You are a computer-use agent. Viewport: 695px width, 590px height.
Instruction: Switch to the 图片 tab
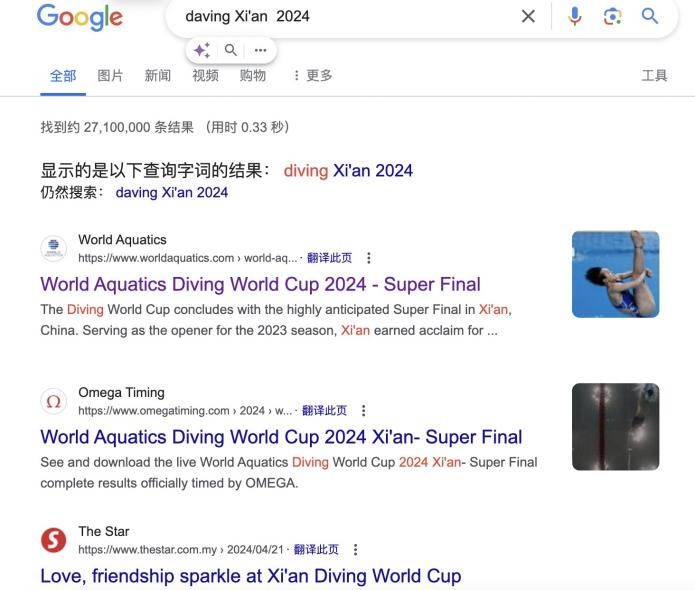click(110, 75)
